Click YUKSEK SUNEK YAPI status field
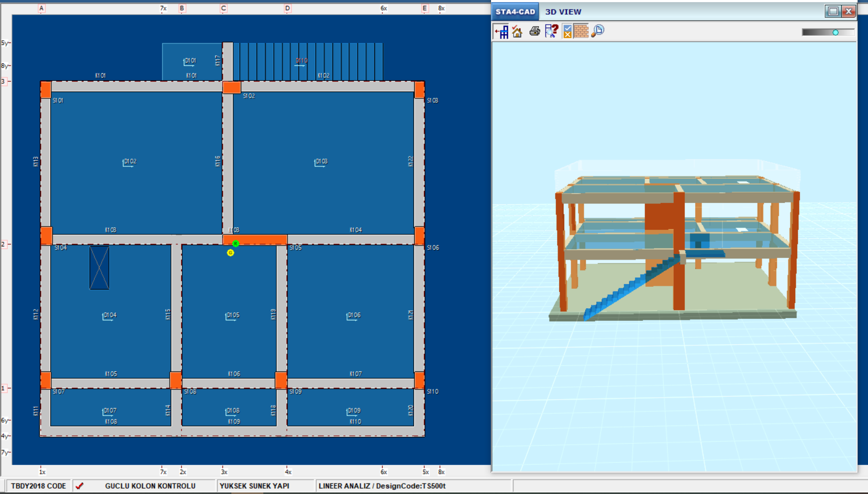 (254, 486)
